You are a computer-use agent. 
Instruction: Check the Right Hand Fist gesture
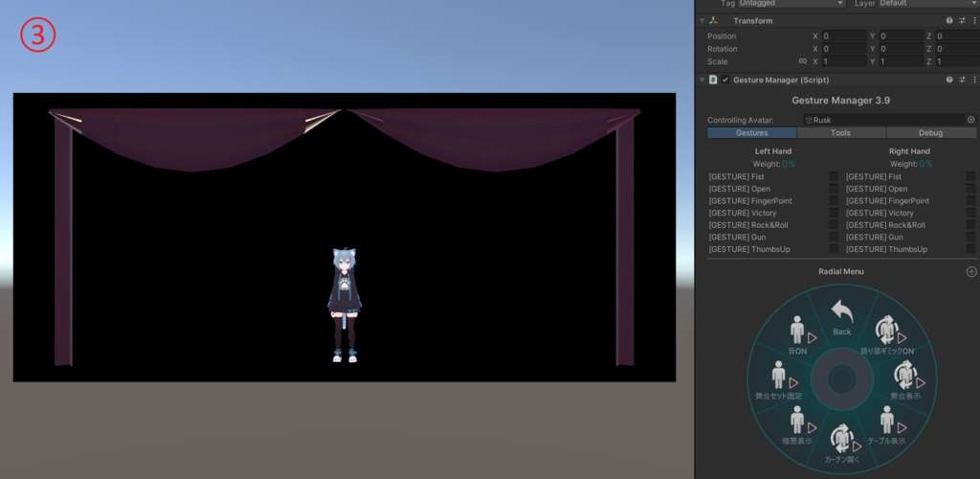click(x=970, y=177)
